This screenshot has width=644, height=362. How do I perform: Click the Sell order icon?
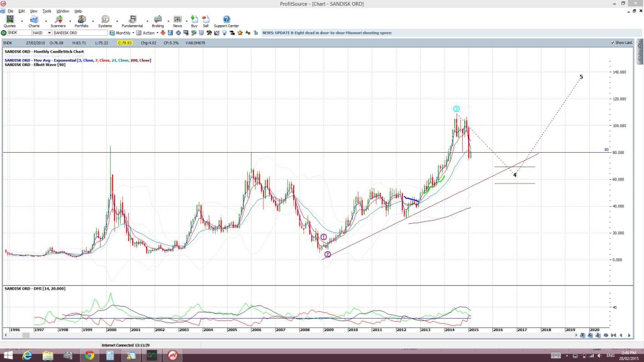pyautogui.click(x=206, y=21)
